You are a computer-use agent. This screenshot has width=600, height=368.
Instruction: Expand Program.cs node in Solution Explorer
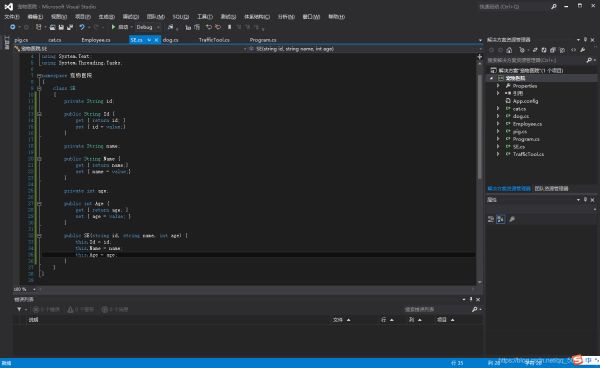(498, 139)
